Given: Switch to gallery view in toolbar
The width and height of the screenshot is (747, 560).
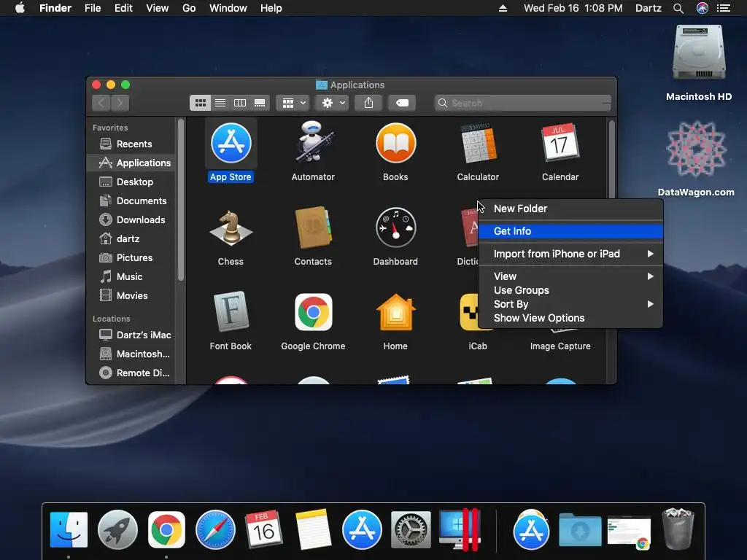Looking at the screenshot, I should 260,103.
